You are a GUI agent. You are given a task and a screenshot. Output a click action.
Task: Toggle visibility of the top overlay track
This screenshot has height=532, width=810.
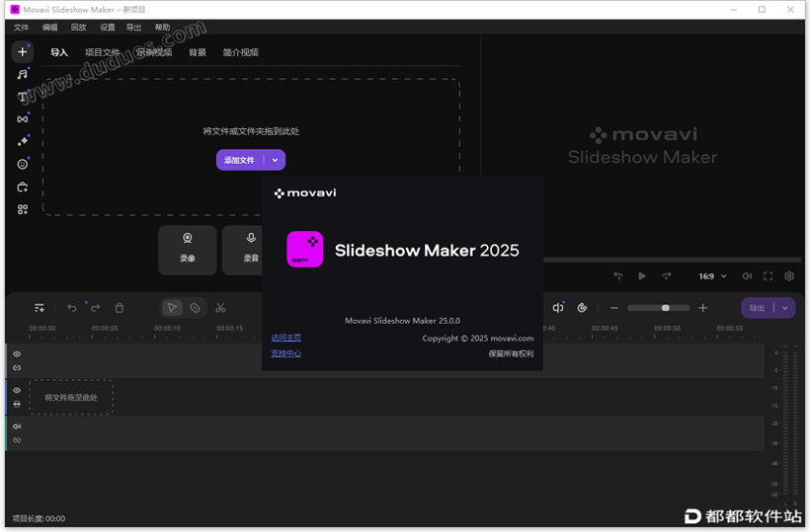[x=17, y=354]
